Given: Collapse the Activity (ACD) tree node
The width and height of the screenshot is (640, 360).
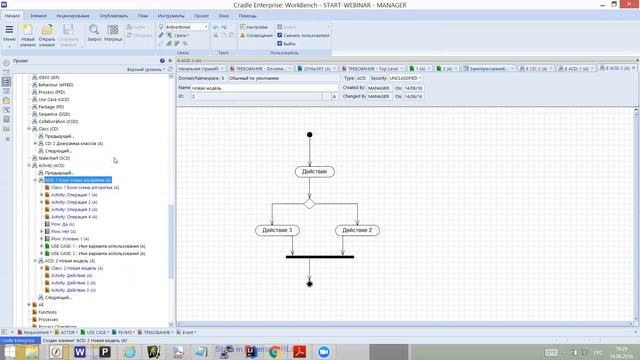Looking at the screenshot, I should click(x=29, y=166).
